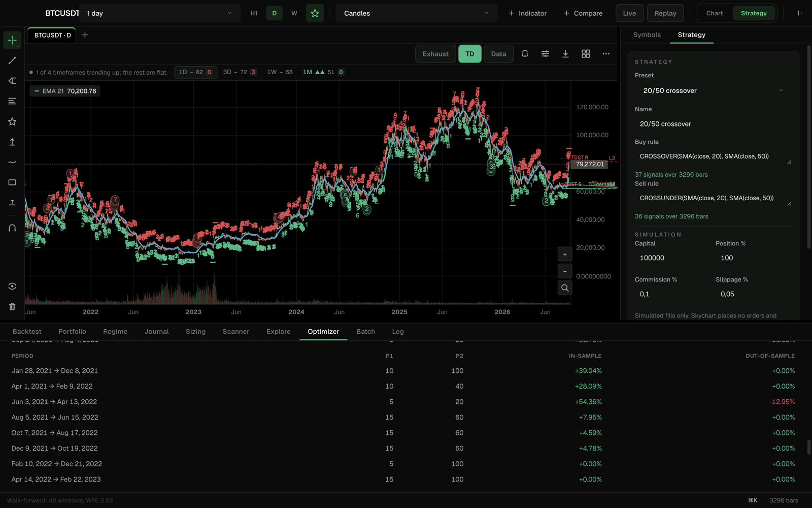Image resolution: width=812 pixels, height=508 pixels.
Task: Favorite the symbol with the star button
Action: pos(315,13)
